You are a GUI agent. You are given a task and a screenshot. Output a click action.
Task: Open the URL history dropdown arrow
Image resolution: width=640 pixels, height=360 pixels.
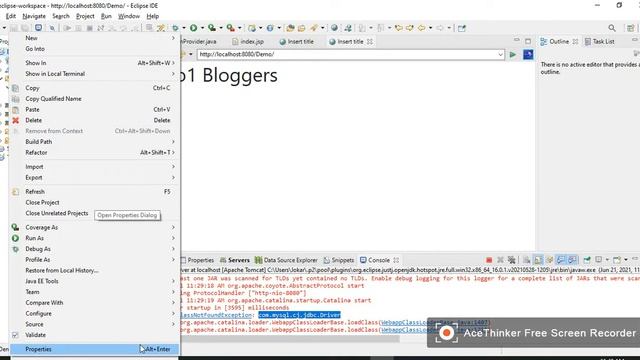coord(500,54)
